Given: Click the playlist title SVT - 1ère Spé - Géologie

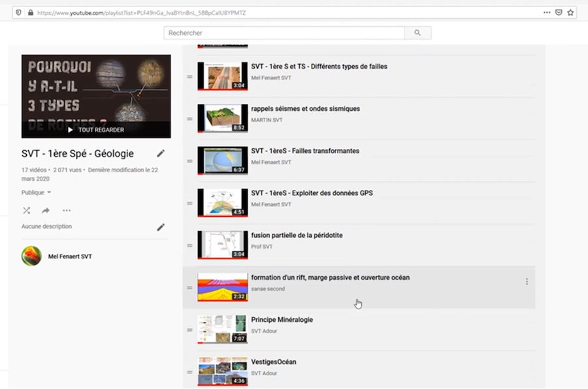Looking at the screenshot, I should point(78,153).
